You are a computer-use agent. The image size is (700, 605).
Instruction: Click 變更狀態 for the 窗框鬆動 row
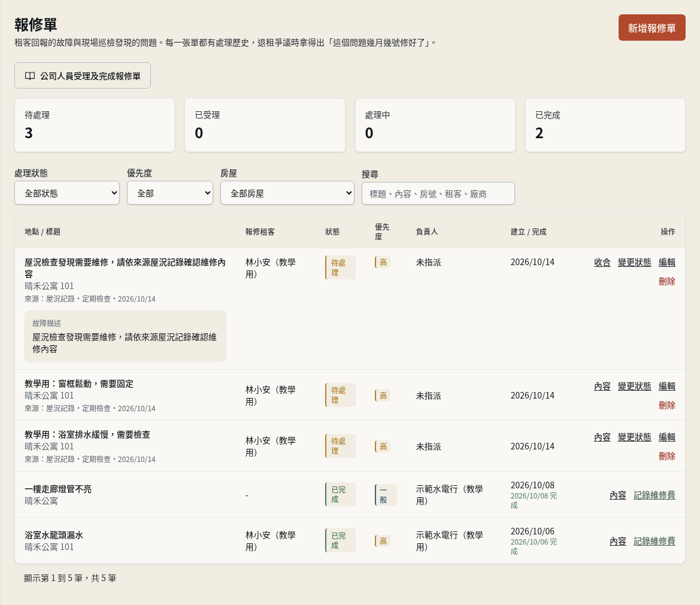coord(634,387)
